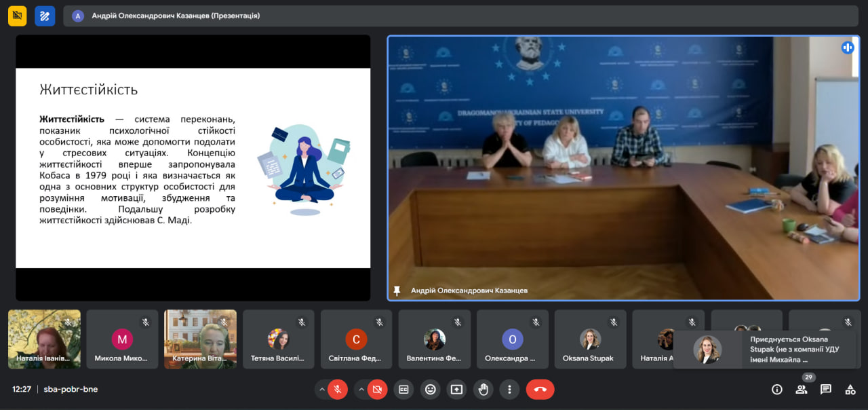The width and height of the screenshot is (868, 410).
Task: Toggle closed captions (CC) button
Action: [x=403, y=389]
